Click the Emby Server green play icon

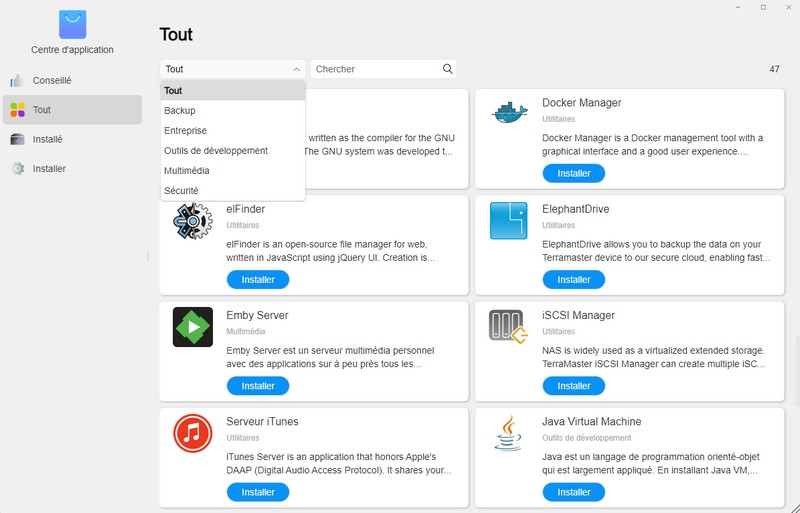(x=193, y=327)
